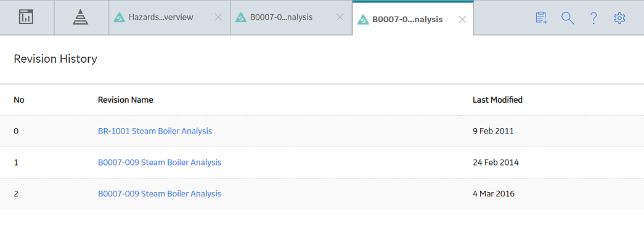Click the No column header
This screenshot has height=237, width=644.
[x=19, y=100]
